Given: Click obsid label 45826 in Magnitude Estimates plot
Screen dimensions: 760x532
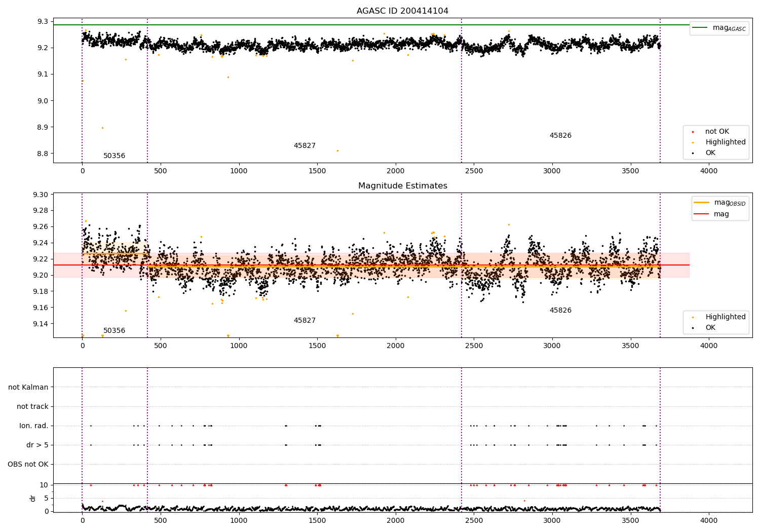Looking at the screenshot, I should point(560,310).
